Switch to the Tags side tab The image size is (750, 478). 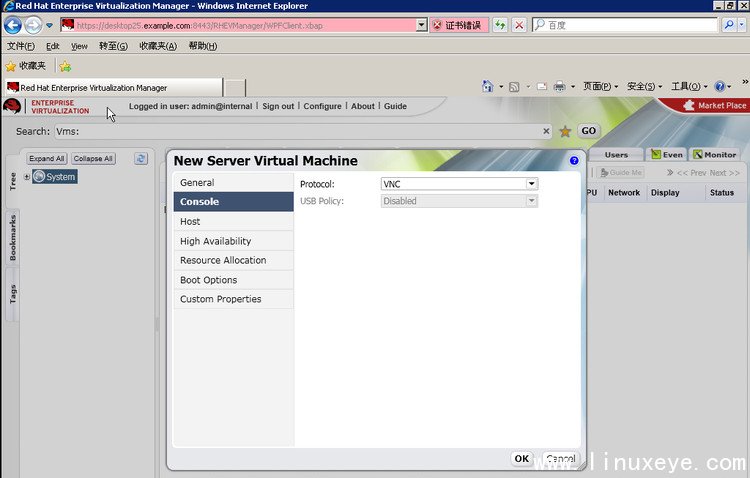click(12, 294)
